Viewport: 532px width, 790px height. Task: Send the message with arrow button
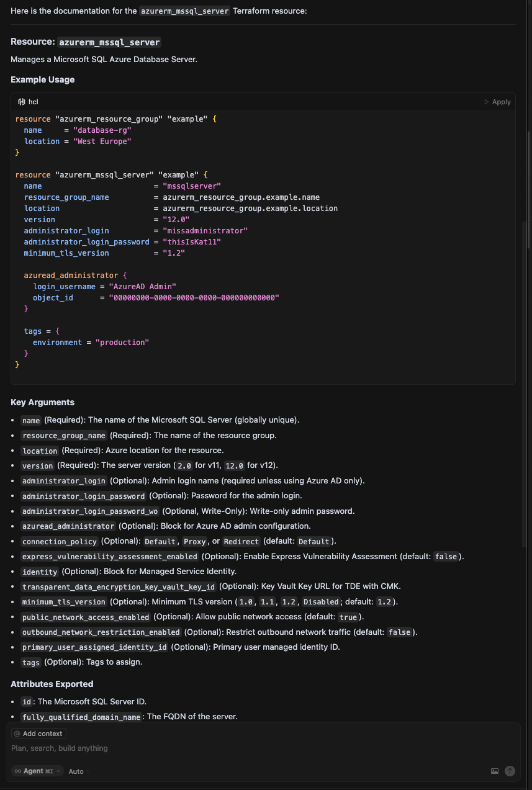click(x=510, y=771)
